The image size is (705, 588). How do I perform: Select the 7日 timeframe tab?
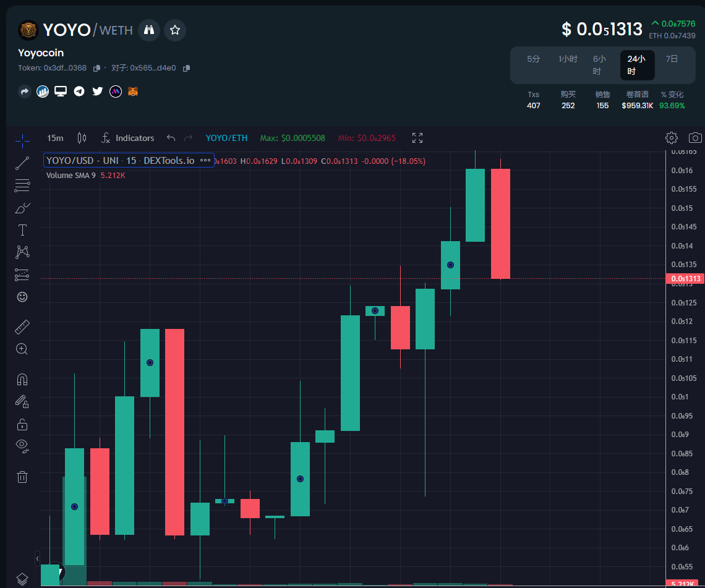point(672,59)
